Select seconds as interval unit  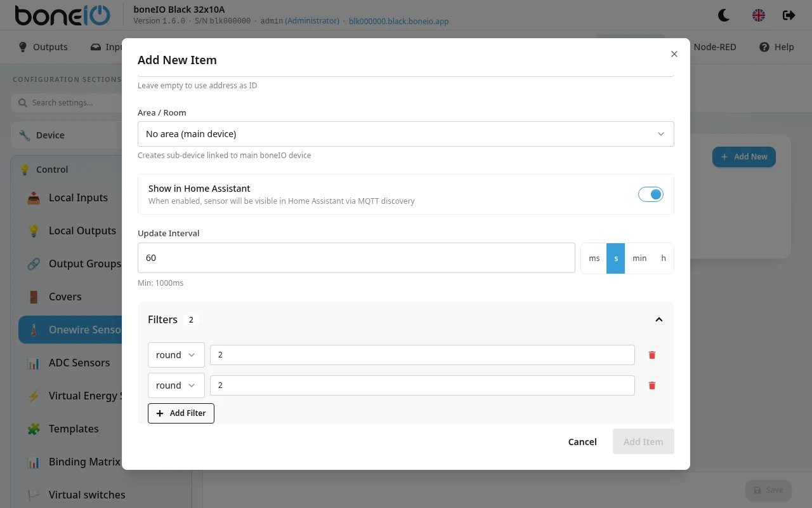(x=616, y=258)
